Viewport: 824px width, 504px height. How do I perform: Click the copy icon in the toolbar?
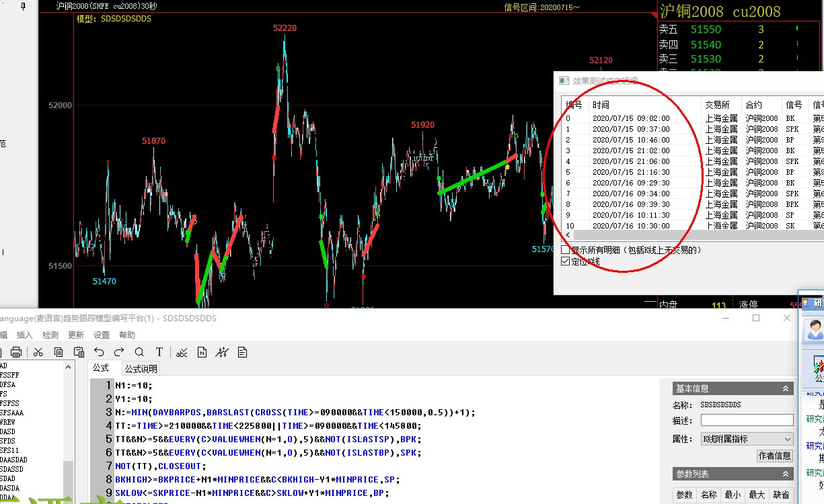point(59,352)
